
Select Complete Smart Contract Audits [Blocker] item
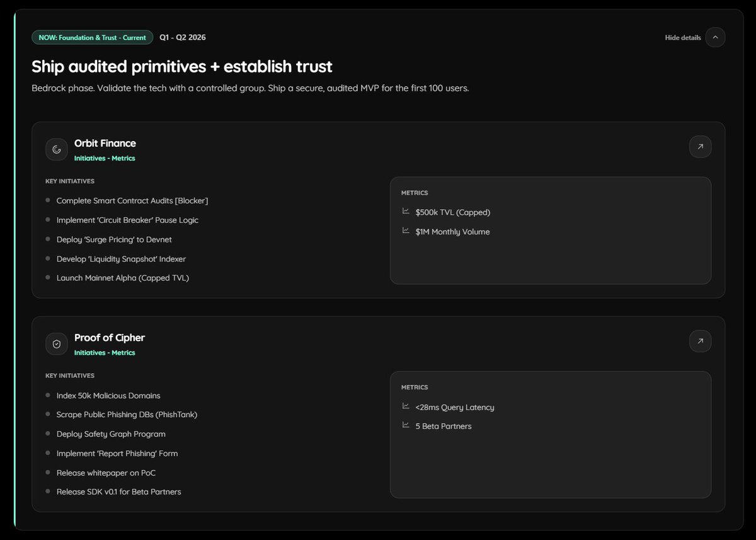[132, 200]
